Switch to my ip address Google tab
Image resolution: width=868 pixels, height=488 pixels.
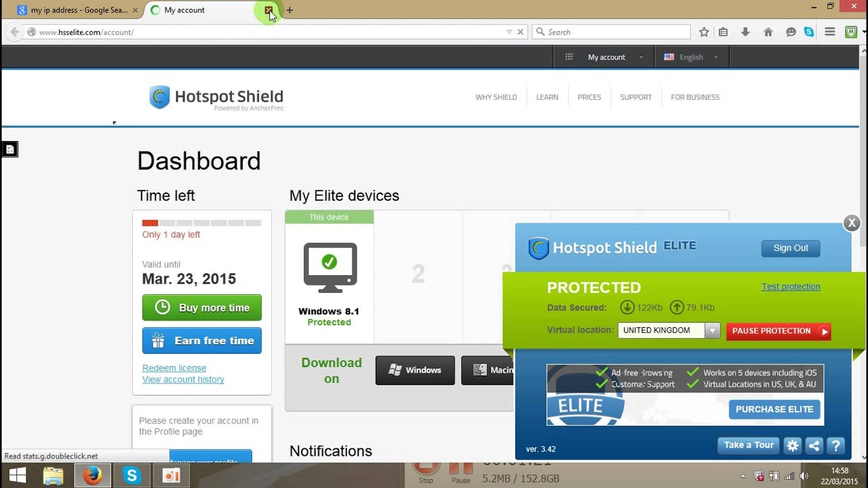(x=76, y=10)
